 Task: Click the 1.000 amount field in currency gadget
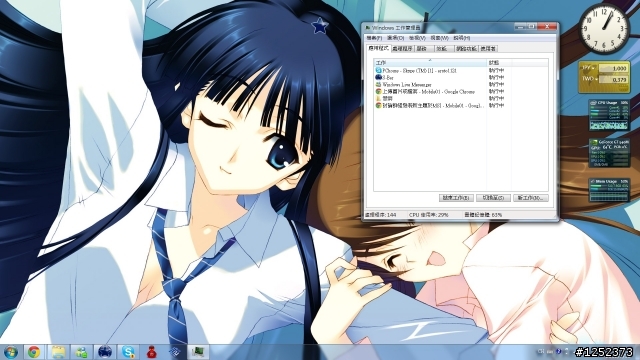pyautogui.click(x=613, y=68)
